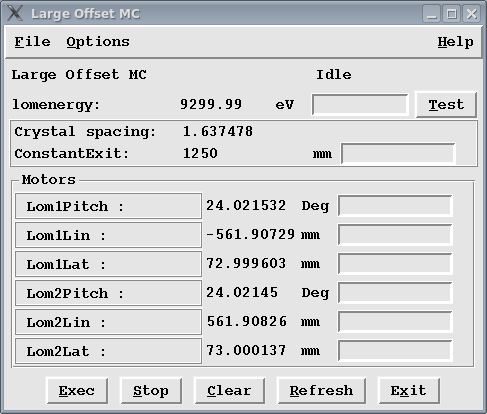Focus the Lom1Pitch target input field
Screen dimensions: 487x414
(395, 206)
